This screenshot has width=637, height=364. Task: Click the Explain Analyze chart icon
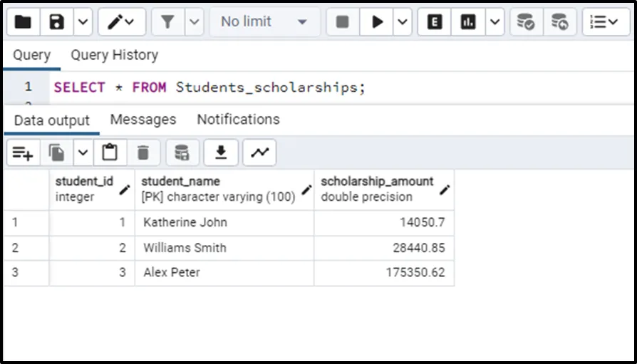pyautogui.click(x=468, y=22)
